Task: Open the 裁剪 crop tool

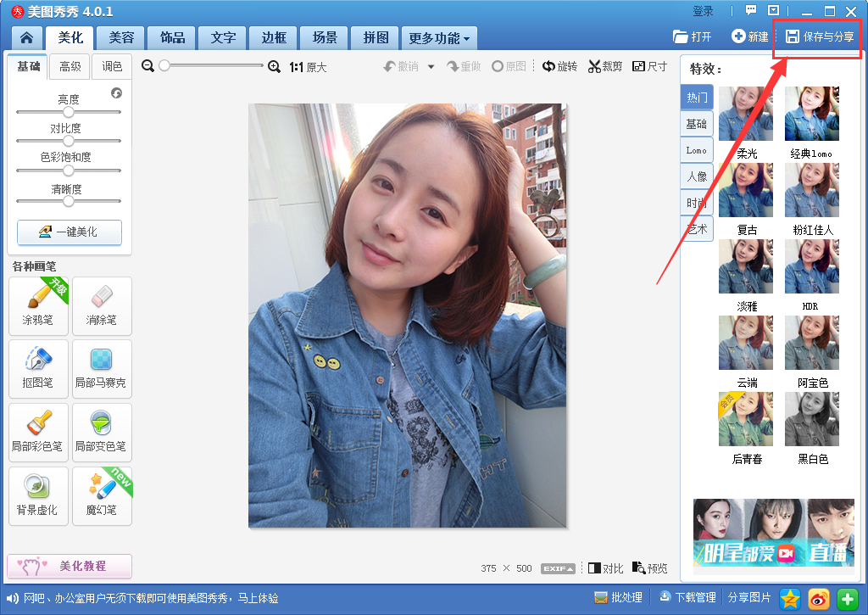Action: [x=604, y=66]
